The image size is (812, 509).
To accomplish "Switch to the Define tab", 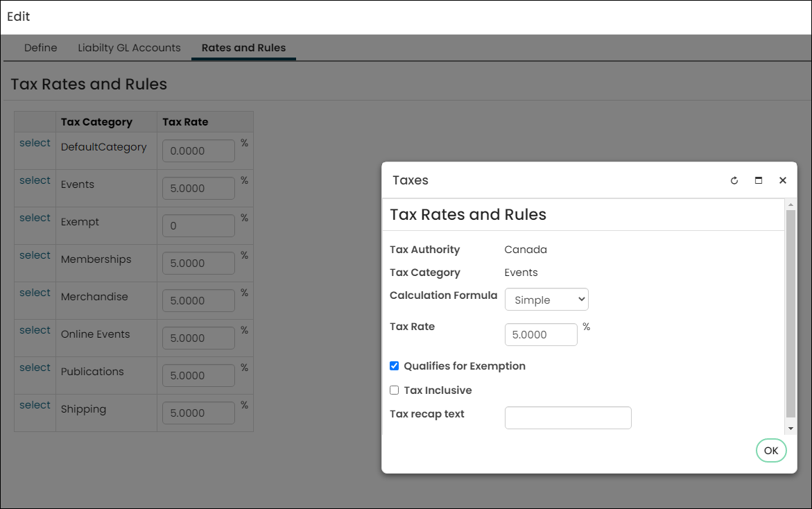I will 40,48.
